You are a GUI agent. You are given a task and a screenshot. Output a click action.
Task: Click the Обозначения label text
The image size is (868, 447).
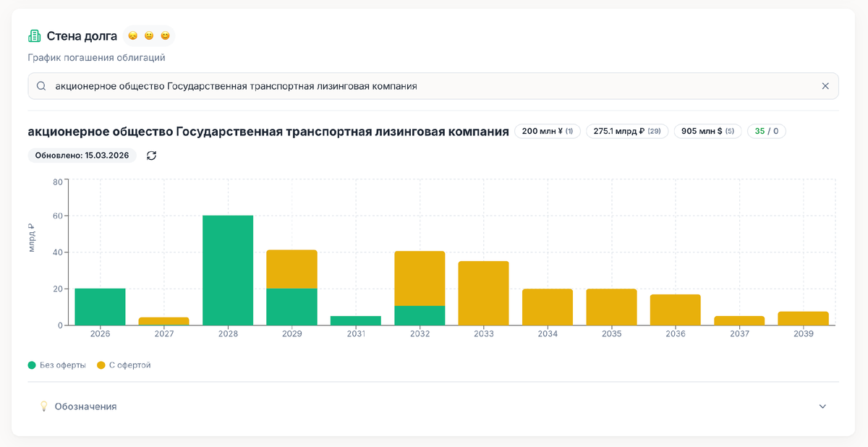[85, 406]
